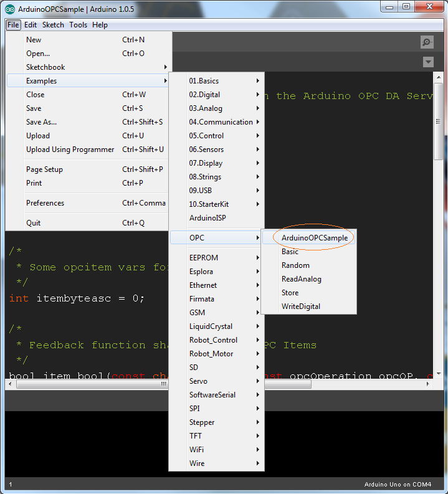
Task: Expand the 01.Basics examples submenu
Action: [x=216, y=81]
